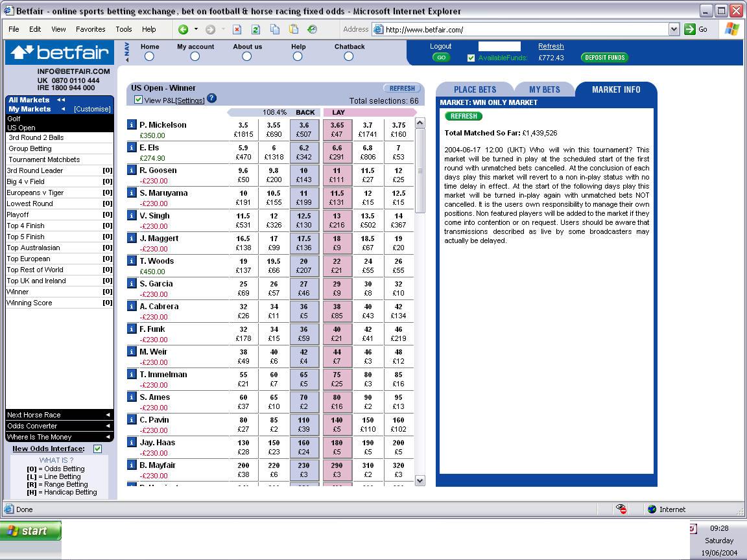The image size is (747, 560).
Task: Open info icon for T. Woods
Action: [x=132, y=261]
